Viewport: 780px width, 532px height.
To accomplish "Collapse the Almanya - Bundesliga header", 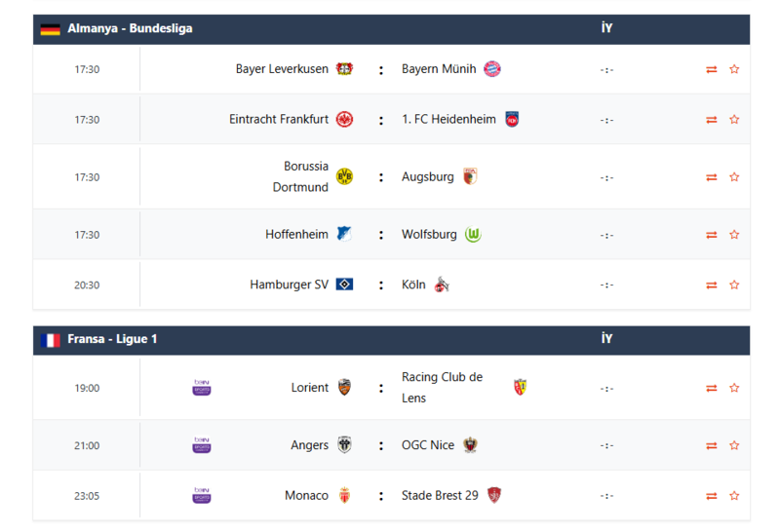I will tap(130, 29).
